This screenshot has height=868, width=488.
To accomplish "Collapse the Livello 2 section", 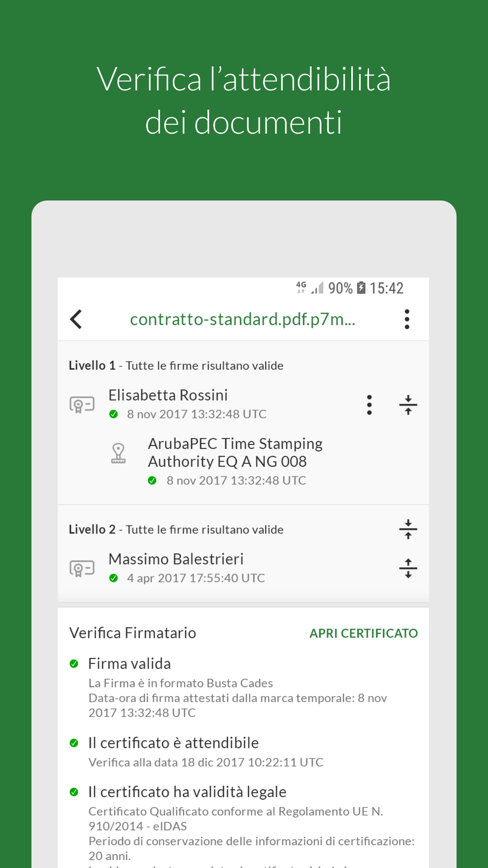I will click(408, 529).
